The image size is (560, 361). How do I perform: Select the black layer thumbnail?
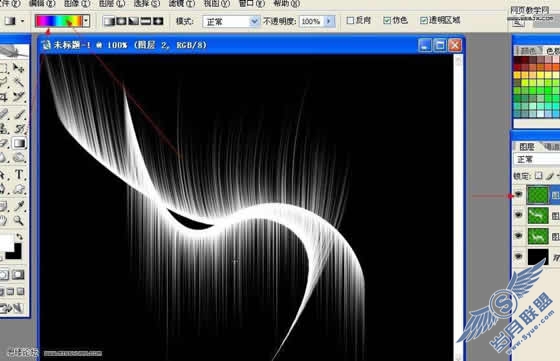pos(538,257)
